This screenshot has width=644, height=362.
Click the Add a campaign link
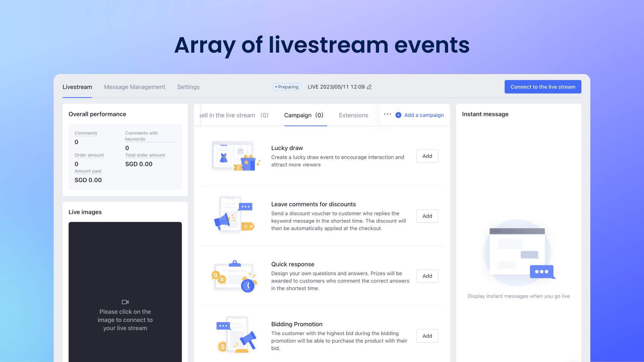424,115
